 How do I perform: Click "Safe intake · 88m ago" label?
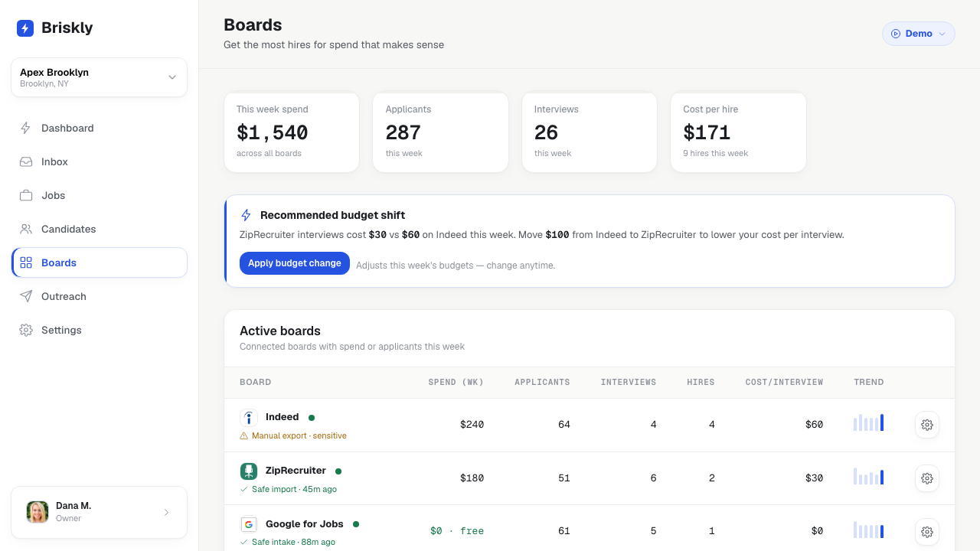coord(293,542)
